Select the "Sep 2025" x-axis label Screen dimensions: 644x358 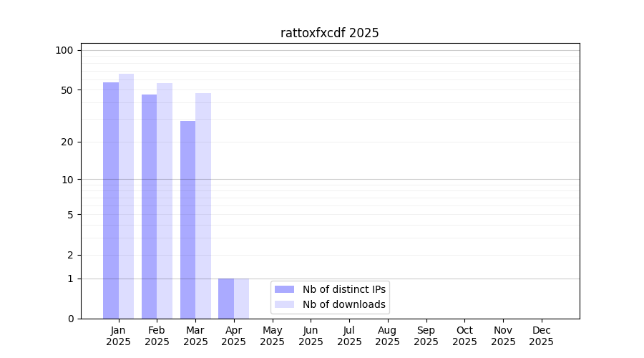coord(426,336)
